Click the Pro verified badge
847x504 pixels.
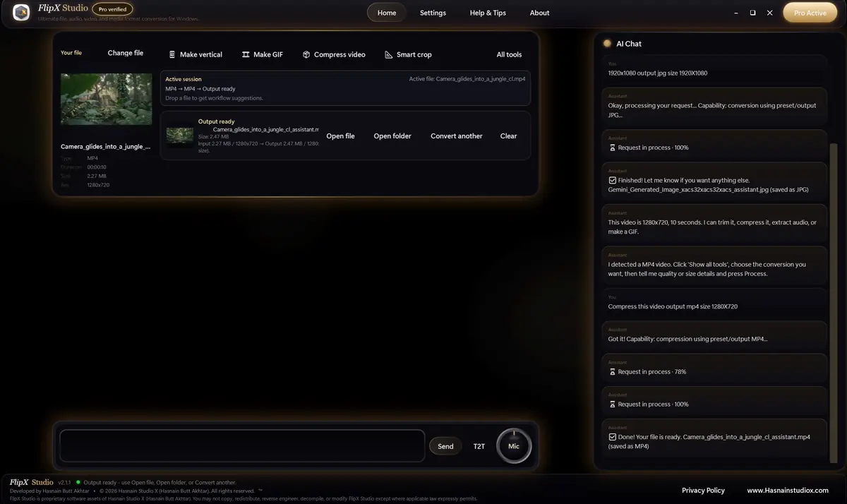point(112,10)
